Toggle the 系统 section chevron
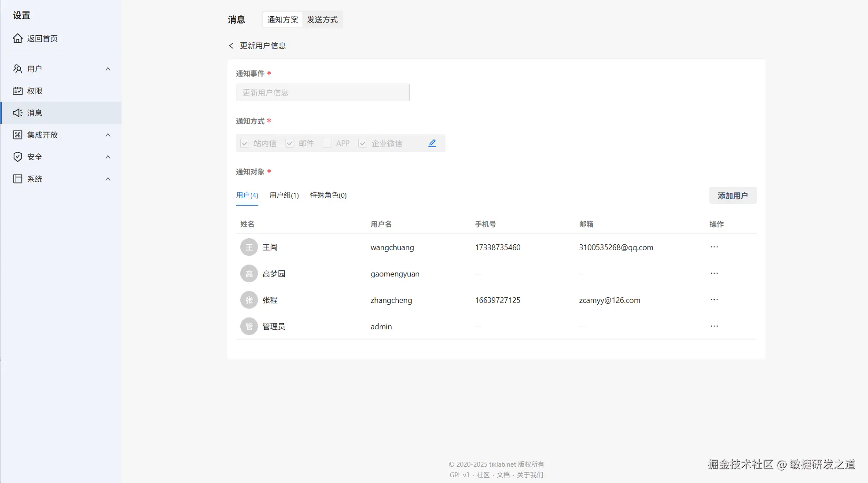The image size is (868, 483). [x=108, y=179]
